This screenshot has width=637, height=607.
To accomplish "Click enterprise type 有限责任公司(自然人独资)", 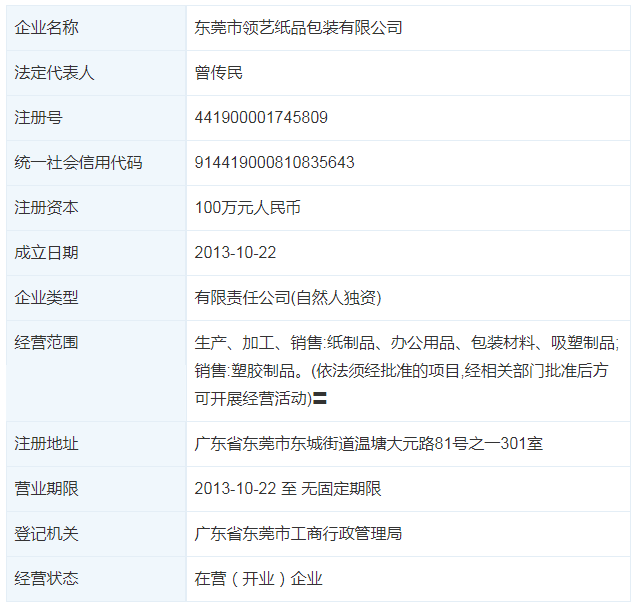I will [x=288, y=298].
